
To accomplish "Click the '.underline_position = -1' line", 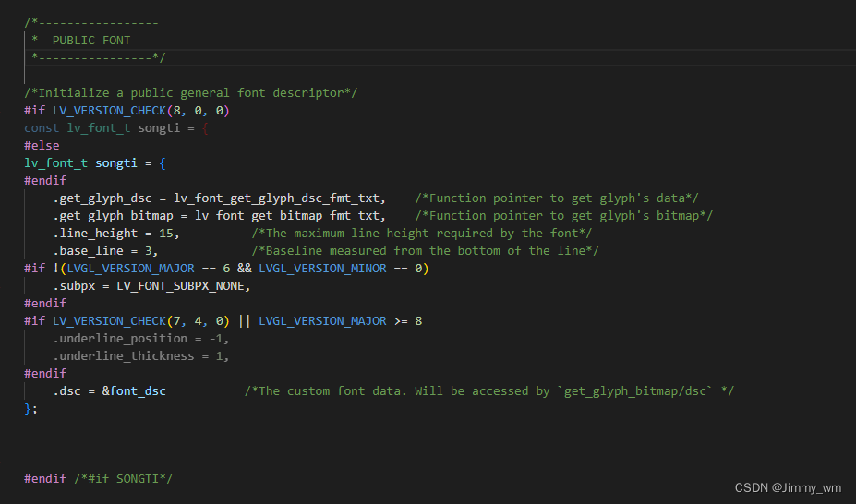I will click(x=141, y=339).
